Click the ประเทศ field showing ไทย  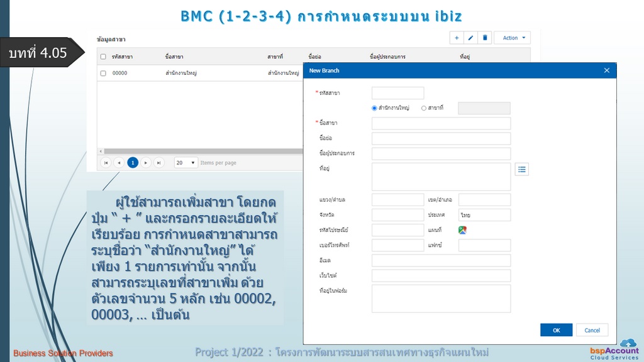(x=485, y=215)
